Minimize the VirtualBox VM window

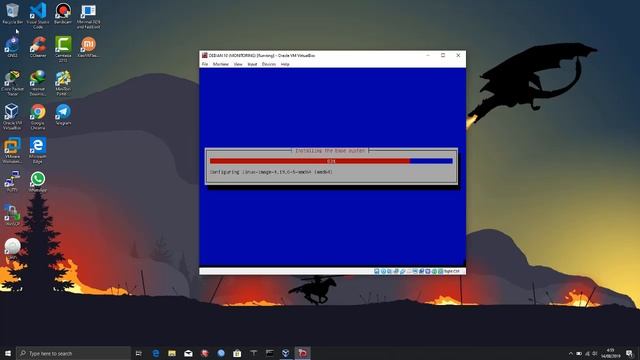tap(428, 55)
